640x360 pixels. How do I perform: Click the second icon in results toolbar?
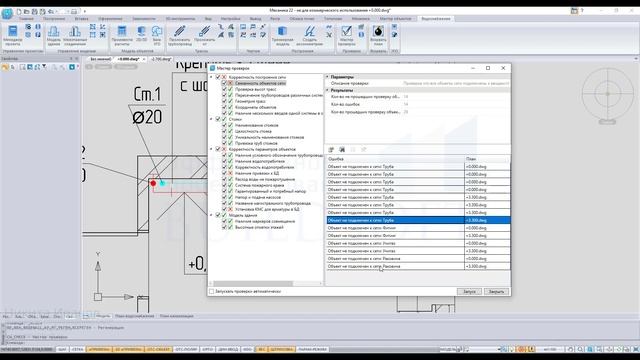[x=342, y=150]
